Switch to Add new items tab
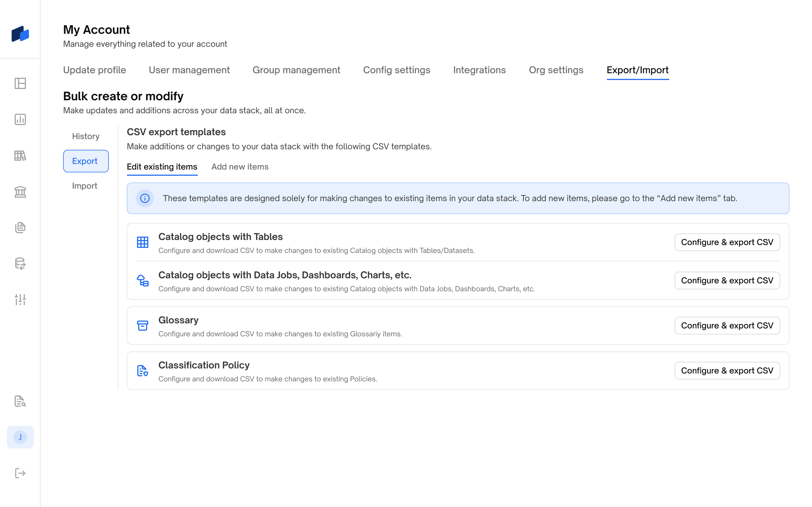This screenshot has width=812, height=507. pyautogui.click(x=240, y=167)
